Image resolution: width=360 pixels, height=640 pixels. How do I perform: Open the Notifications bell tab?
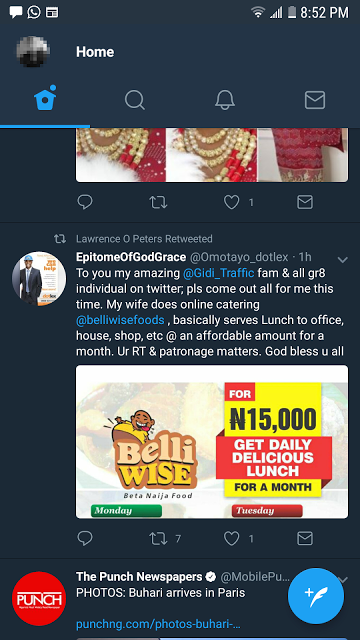click(225, 100)
